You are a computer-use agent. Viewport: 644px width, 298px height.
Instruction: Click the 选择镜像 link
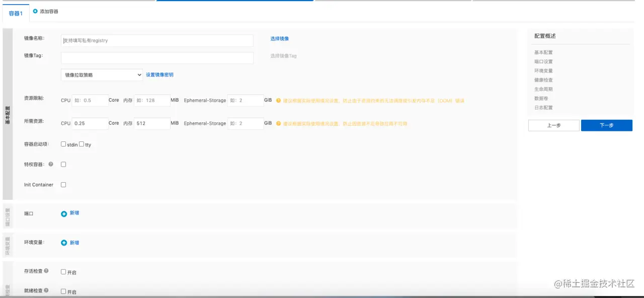click(x=280, y=39)
